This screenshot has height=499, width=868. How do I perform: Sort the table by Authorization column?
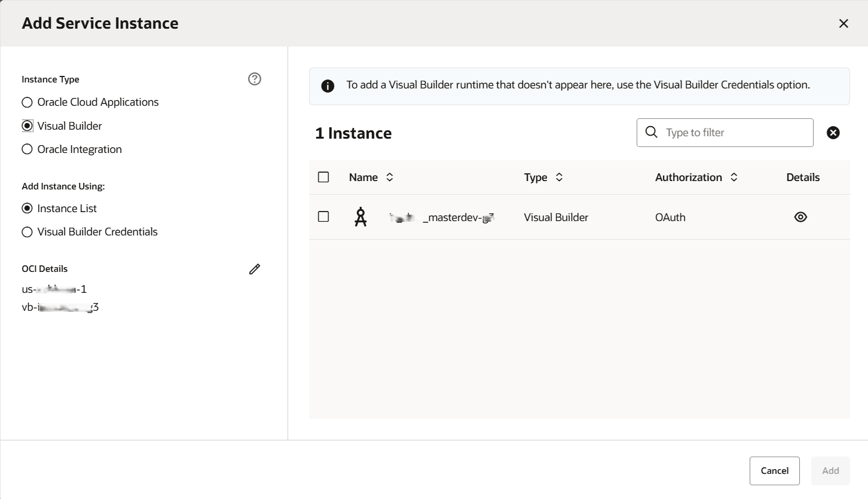pyautogui.click(x=734, y=177)
